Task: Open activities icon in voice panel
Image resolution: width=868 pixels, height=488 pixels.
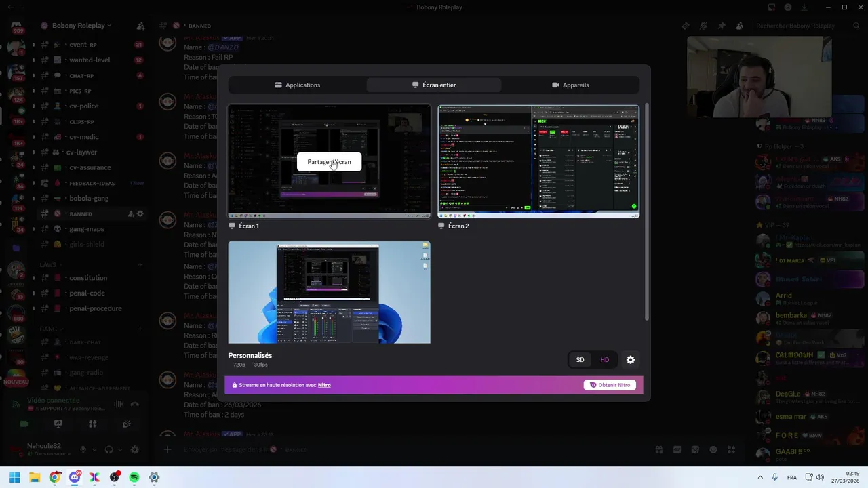Action: coord(92,424)
